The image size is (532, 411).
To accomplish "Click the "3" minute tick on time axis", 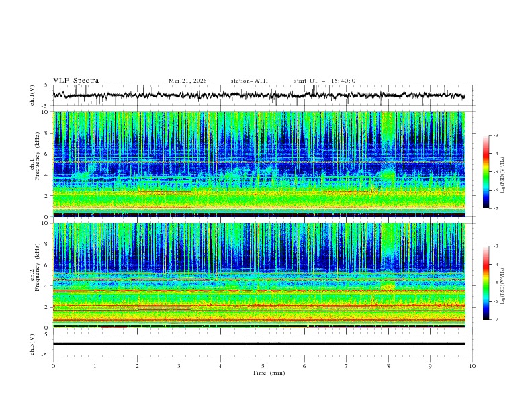I will (x=179, y=366).
